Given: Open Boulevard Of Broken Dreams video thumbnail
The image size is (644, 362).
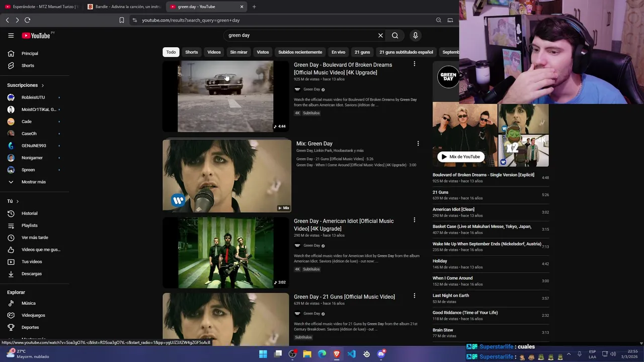Looking at the screenshot, I should (225, 97).
